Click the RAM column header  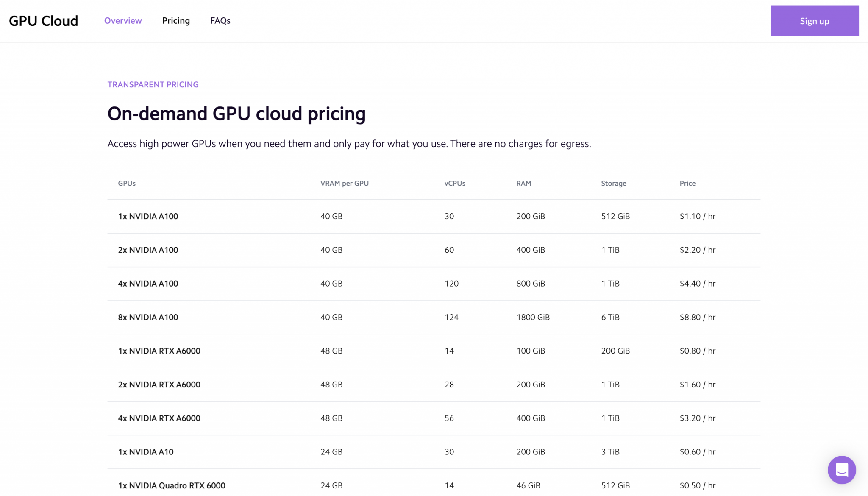523,183
